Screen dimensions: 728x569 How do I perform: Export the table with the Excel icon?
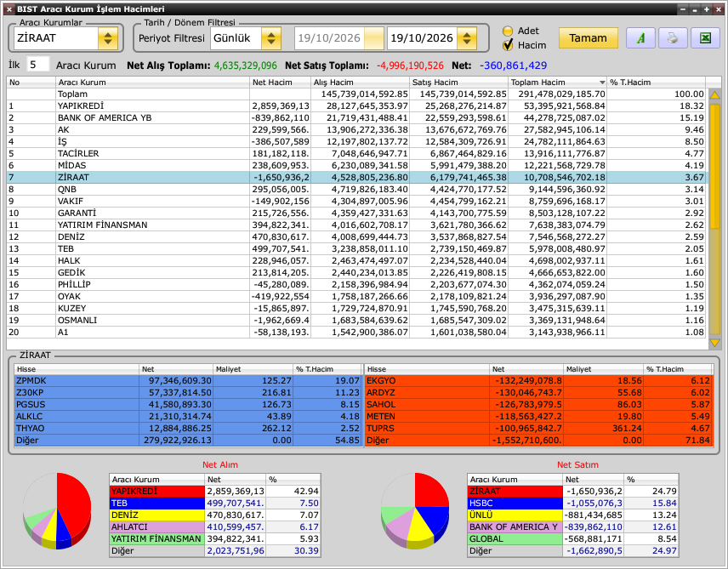[705, 38]
